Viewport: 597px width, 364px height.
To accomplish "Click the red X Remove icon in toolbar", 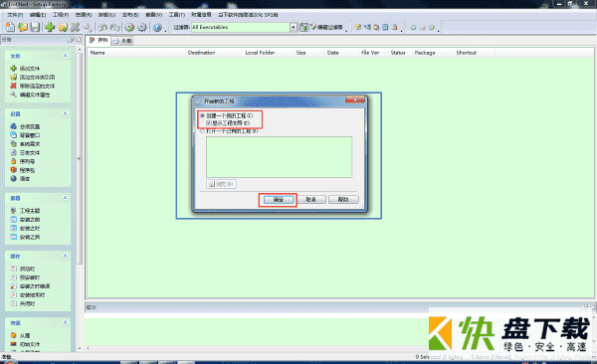I will 75,27.
